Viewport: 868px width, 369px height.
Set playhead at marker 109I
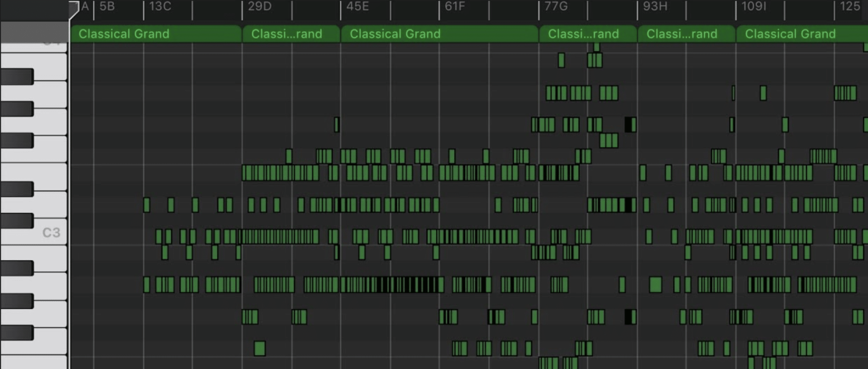[754, 7]
